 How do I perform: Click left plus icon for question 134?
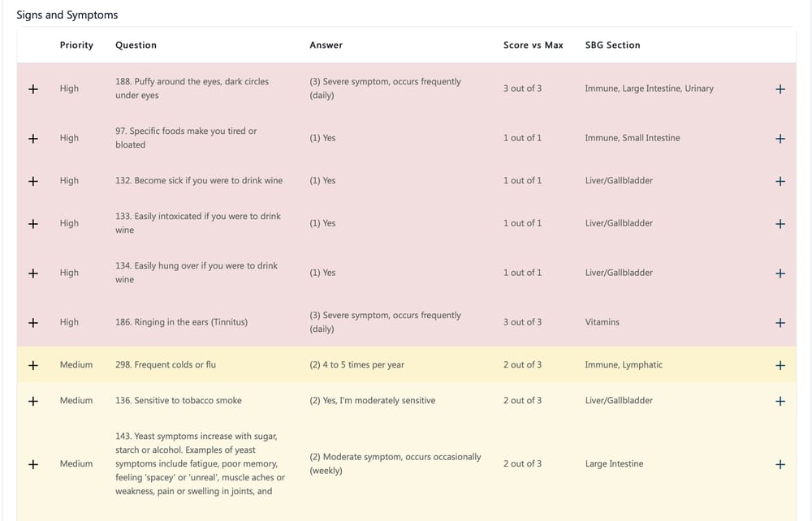(x=33, y=273)
